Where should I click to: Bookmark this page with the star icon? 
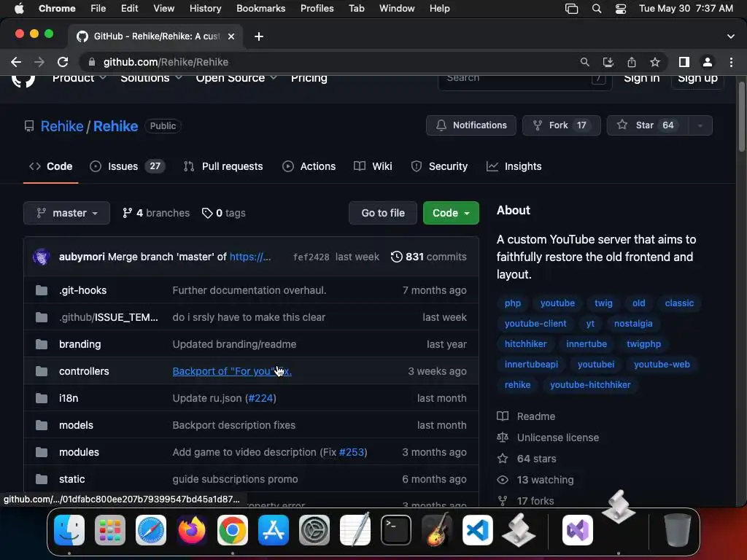655,62
